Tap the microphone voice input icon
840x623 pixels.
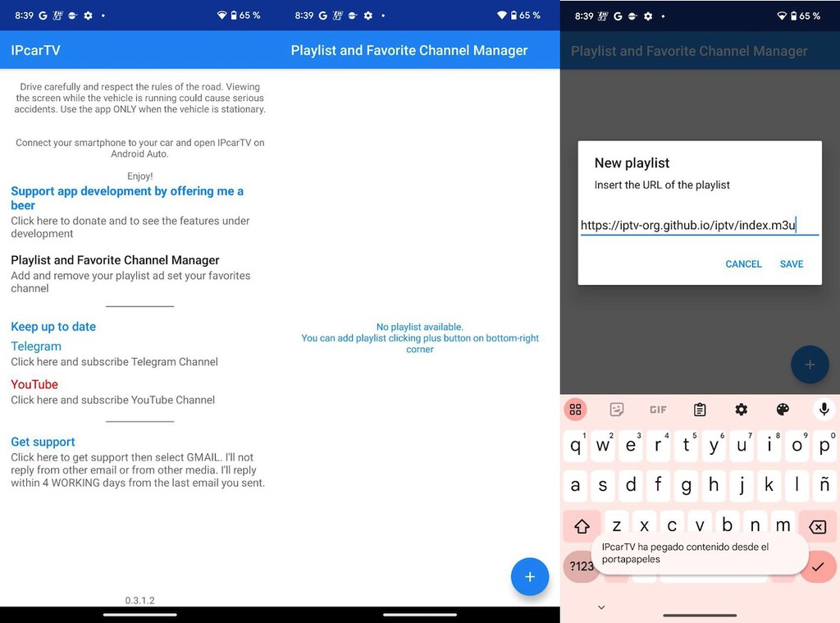click(823, 409)
